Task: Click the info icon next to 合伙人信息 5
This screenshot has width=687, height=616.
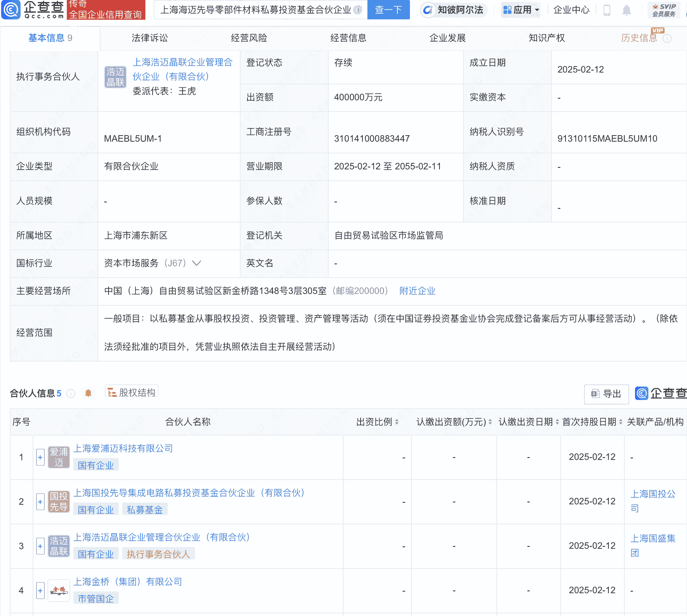Action: tap(71, 394)
